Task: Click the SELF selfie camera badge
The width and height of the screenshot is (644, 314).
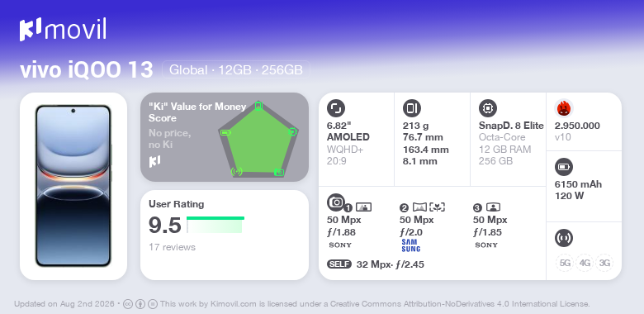Action: [x=339, y=264]
